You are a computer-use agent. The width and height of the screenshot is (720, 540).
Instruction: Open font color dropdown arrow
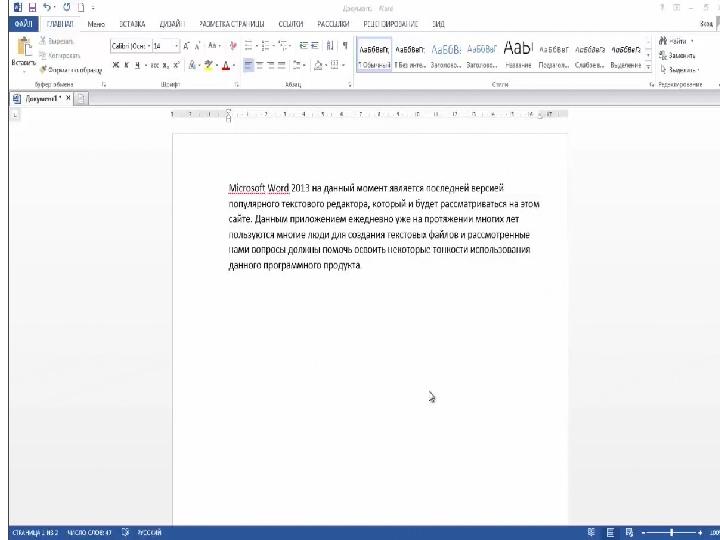point(234,66)
